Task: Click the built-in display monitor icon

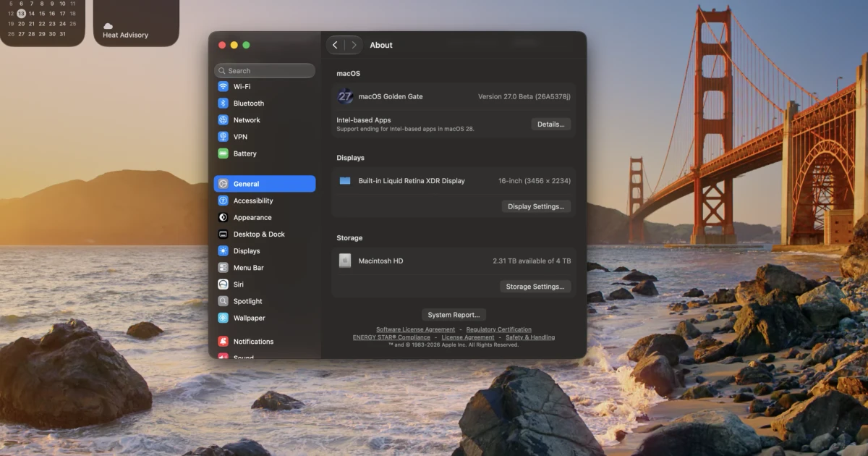Action: point(345,181)
